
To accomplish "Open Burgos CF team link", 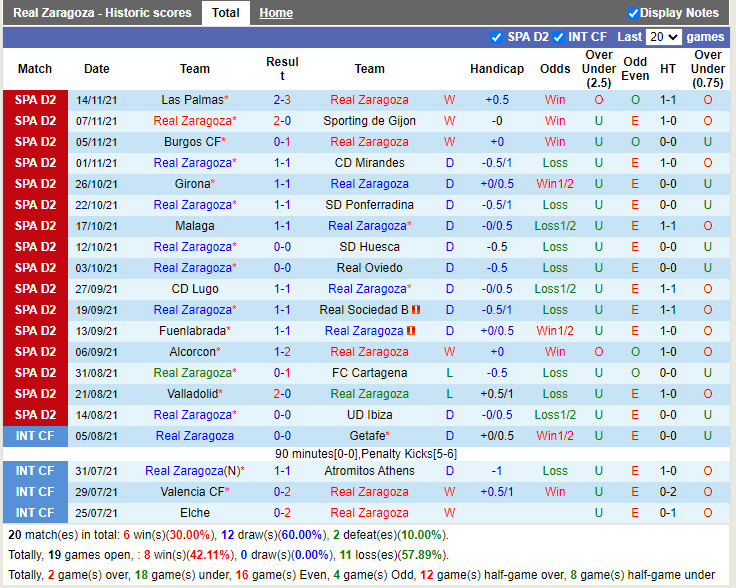I will [x=194, y=142].
